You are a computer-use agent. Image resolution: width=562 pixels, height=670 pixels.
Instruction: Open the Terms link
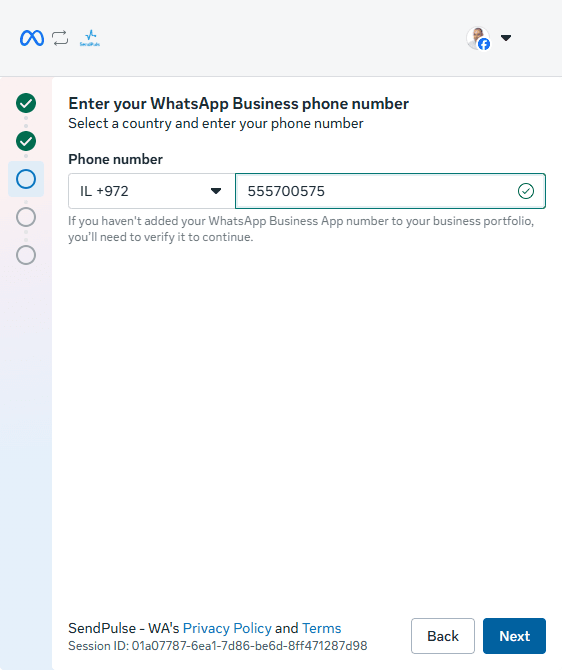click(x=321, y=628)
